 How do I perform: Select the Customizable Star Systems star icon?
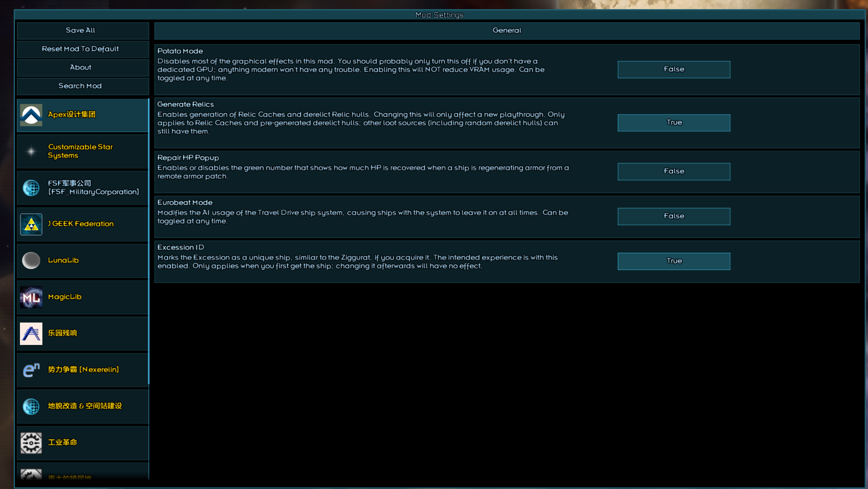(x=31, y=152)
